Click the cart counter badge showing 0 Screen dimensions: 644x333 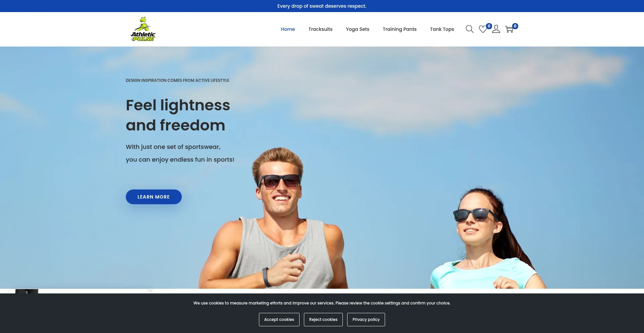(515, 26)
